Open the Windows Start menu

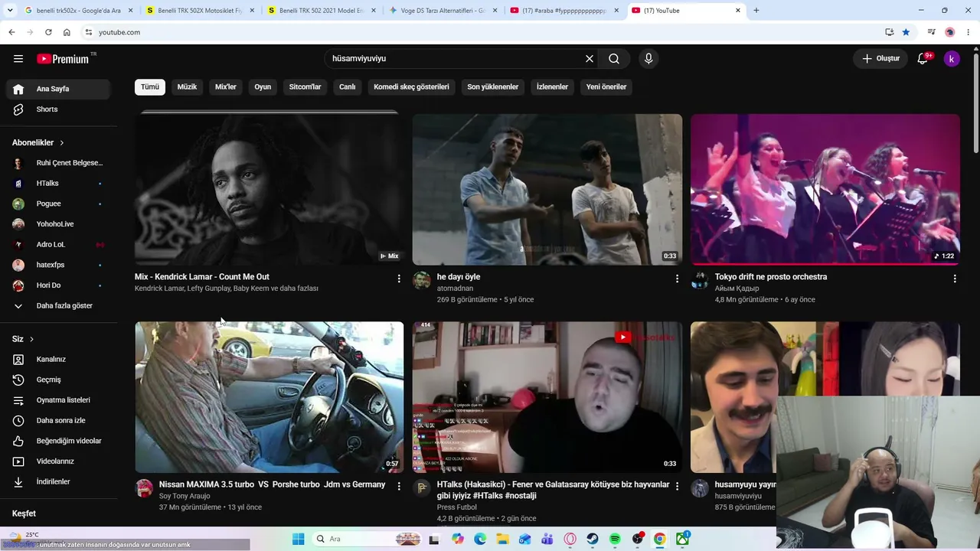[299, 540]
